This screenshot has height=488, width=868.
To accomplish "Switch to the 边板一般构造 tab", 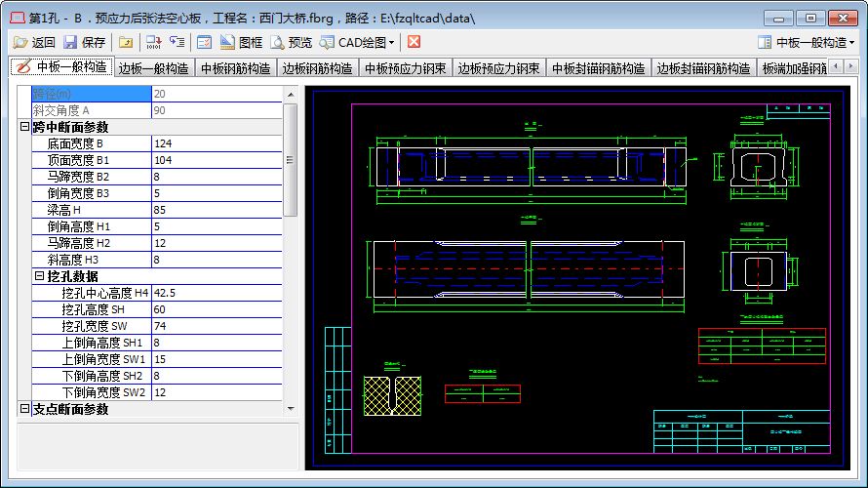I will click(153, 68).
